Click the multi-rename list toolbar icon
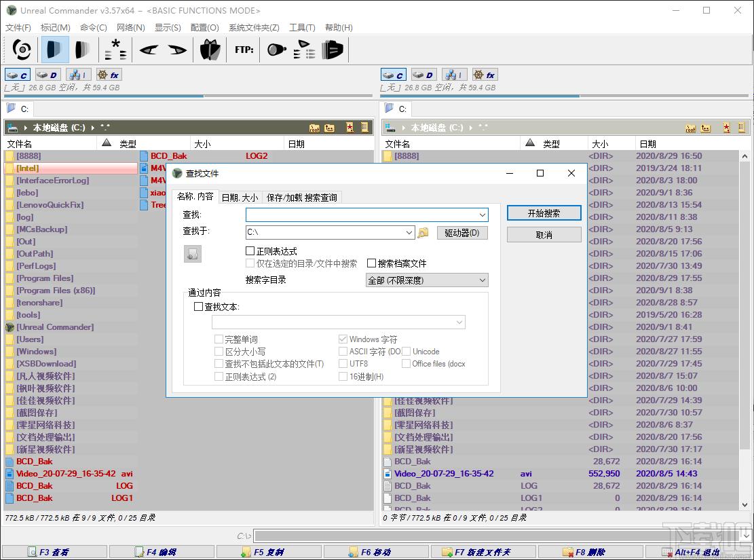 point(304,50)
